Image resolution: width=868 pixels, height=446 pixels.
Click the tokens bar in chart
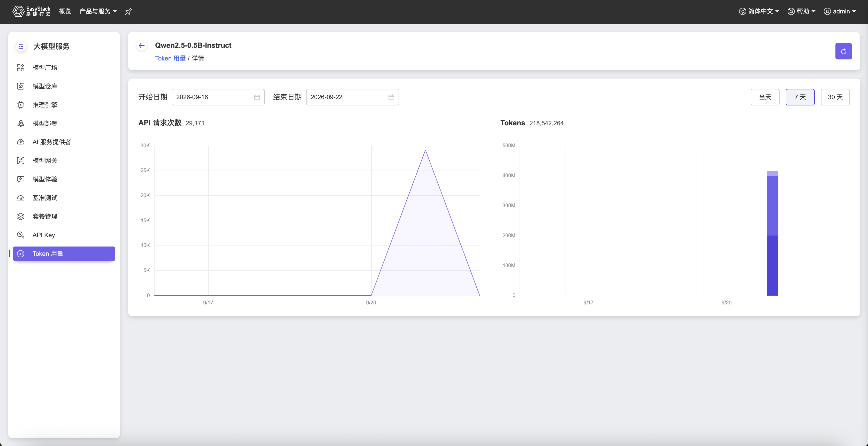click(x=772, y=233)
